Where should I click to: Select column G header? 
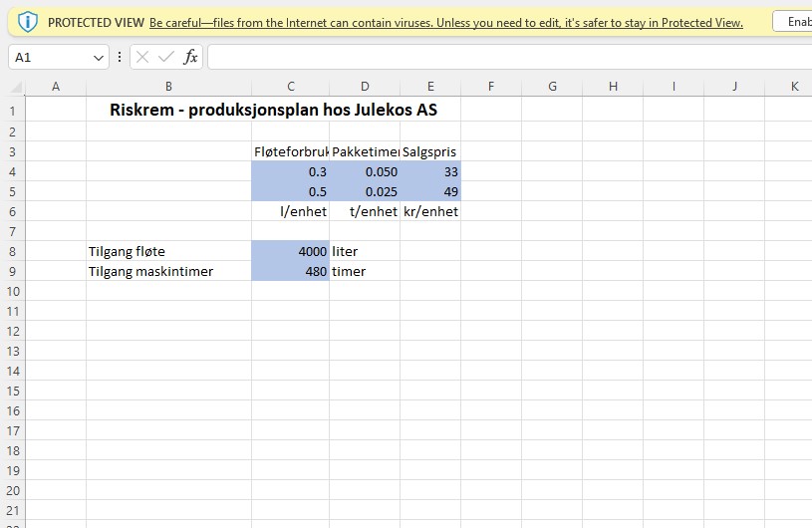(x=552, y=87)
